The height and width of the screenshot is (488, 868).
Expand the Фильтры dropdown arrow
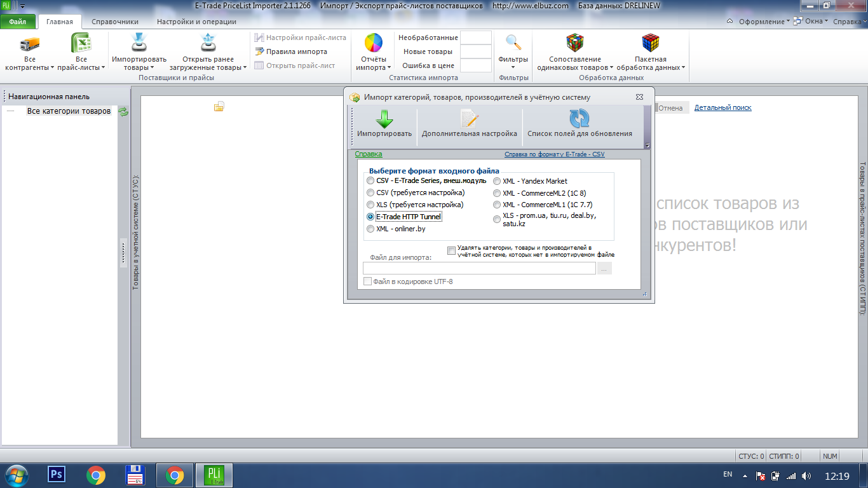513,67
